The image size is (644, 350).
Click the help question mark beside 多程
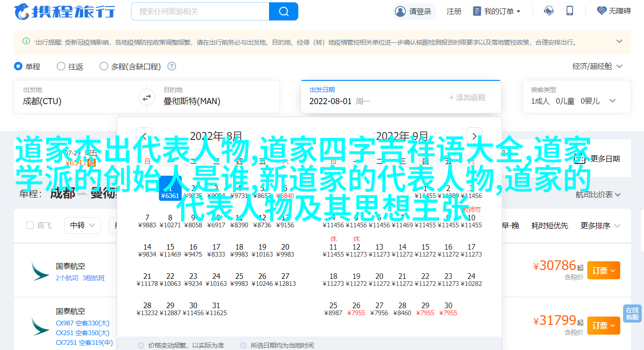171,66
